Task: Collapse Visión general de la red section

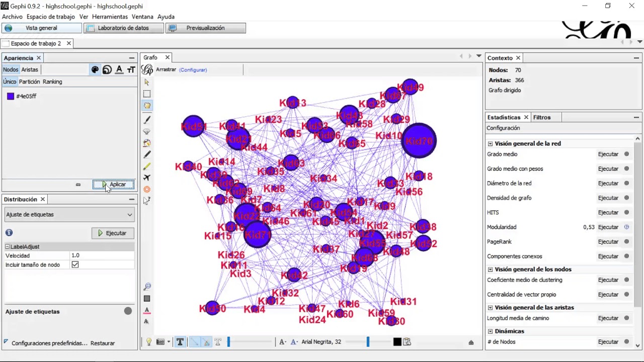Action: tap(490, 143)
